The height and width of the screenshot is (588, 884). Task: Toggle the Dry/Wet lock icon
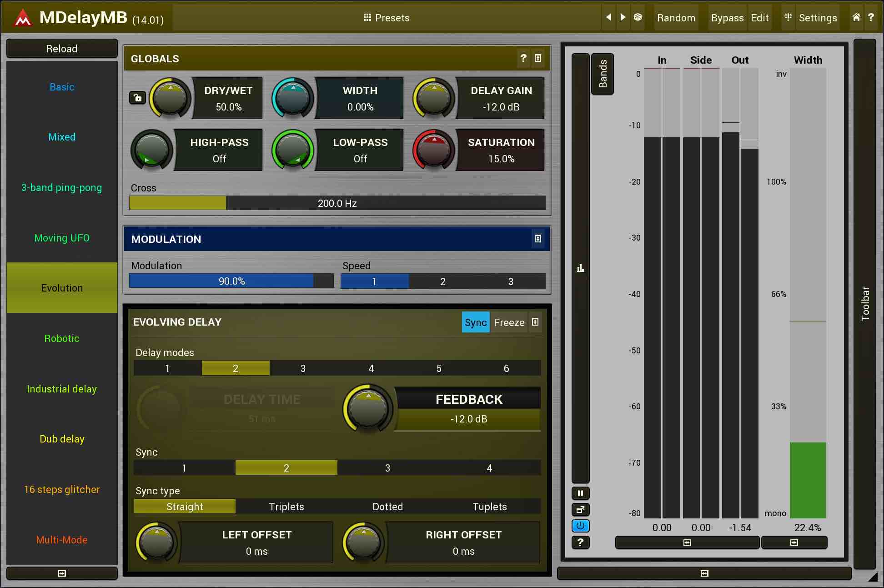(x=137, y=98)
